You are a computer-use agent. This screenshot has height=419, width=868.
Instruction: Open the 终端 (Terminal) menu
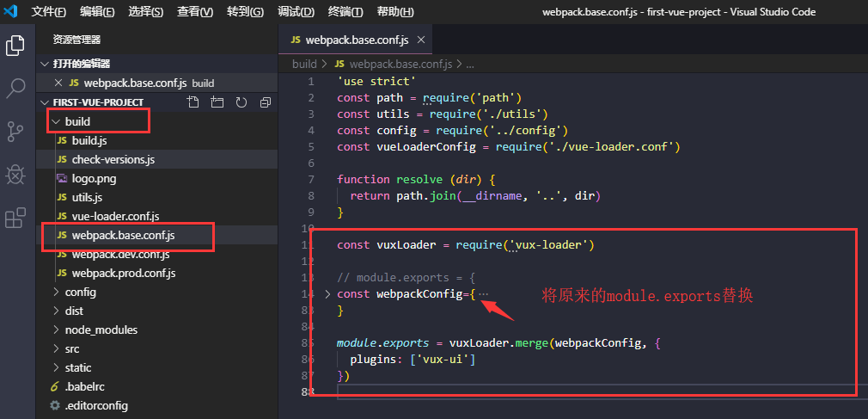coord(345,12)
